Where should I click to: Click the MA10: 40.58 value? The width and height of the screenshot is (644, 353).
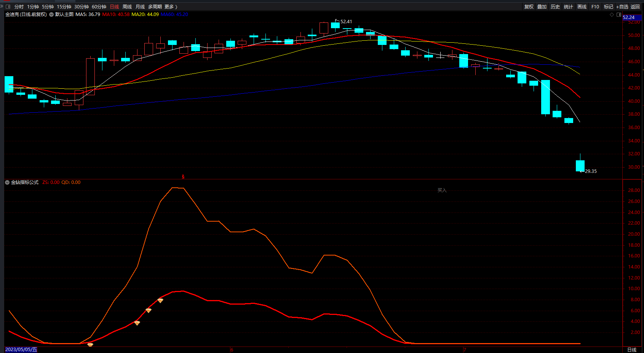coord(116,14)
